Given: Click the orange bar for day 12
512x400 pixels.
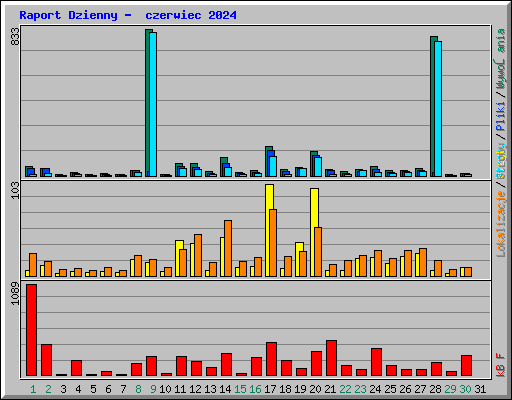Looking at the screenshot, I should coord(198,255).
